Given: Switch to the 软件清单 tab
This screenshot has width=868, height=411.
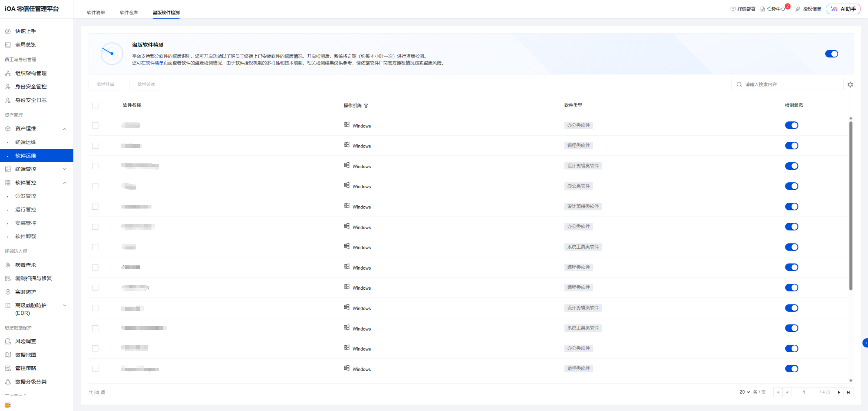Looking at the screenshot, I should coord(96,13).
